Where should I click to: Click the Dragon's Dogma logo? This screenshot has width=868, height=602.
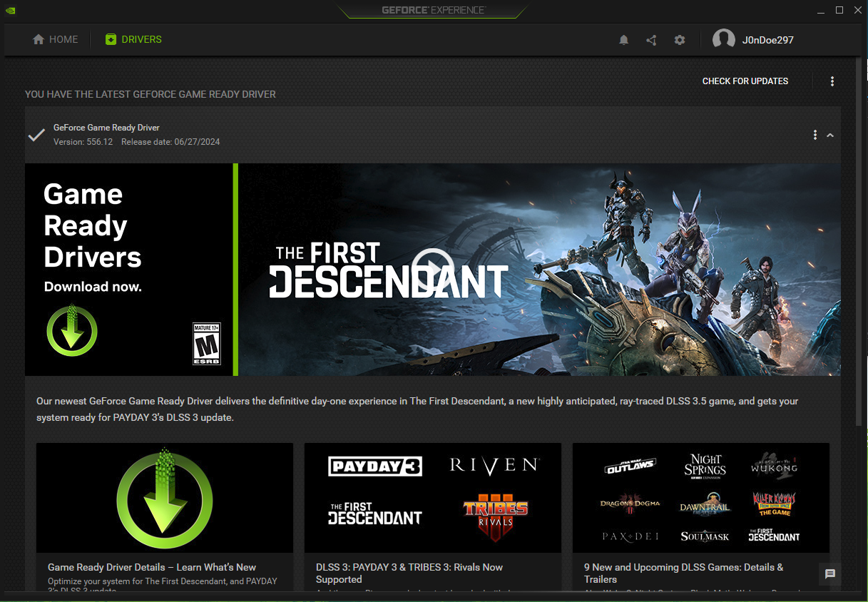click(630, 504)
